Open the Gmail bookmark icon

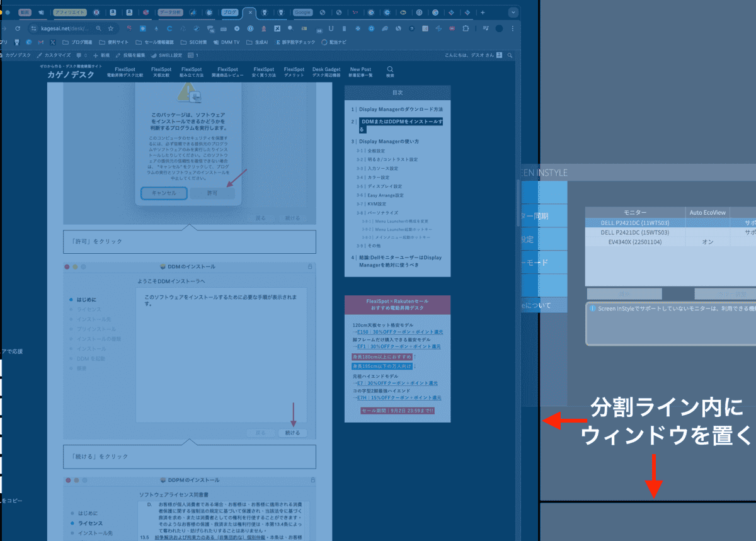(x=40, y=42)
